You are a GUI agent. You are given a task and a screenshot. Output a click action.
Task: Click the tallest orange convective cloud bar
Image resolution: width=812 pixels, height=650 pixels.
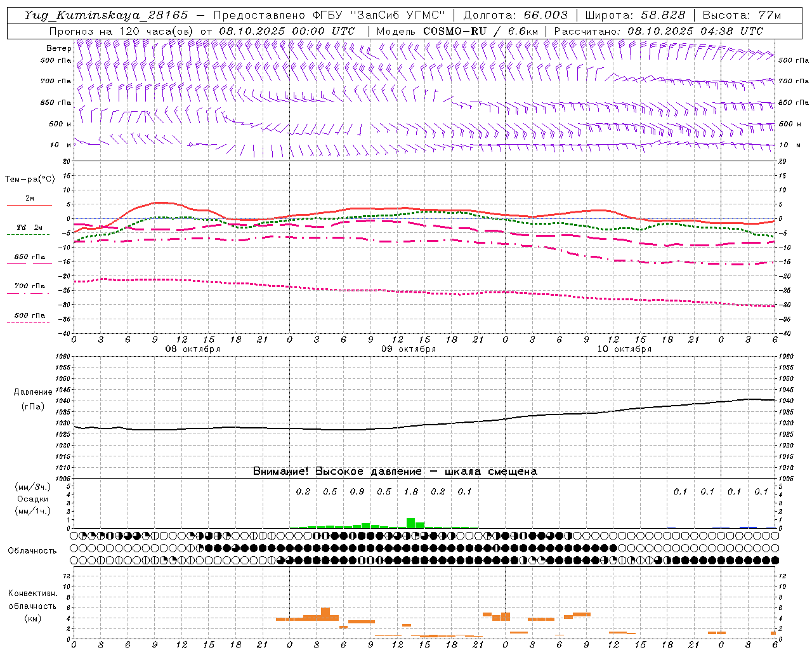tap(325, 614)
